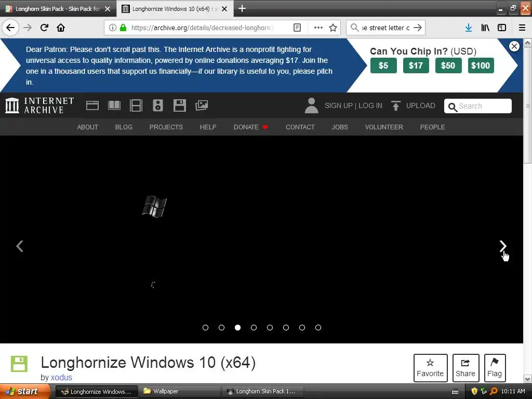Choose the $50 donation button
The image size is (532, 399).
(x=448, y=65)
